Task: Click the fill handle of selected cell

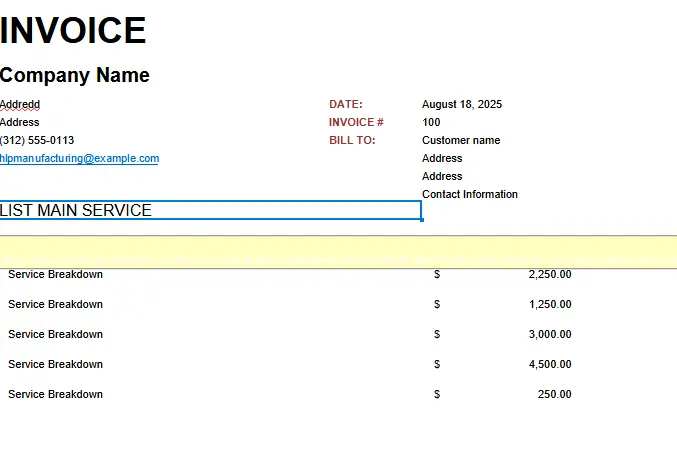Action: pos(422,220)
